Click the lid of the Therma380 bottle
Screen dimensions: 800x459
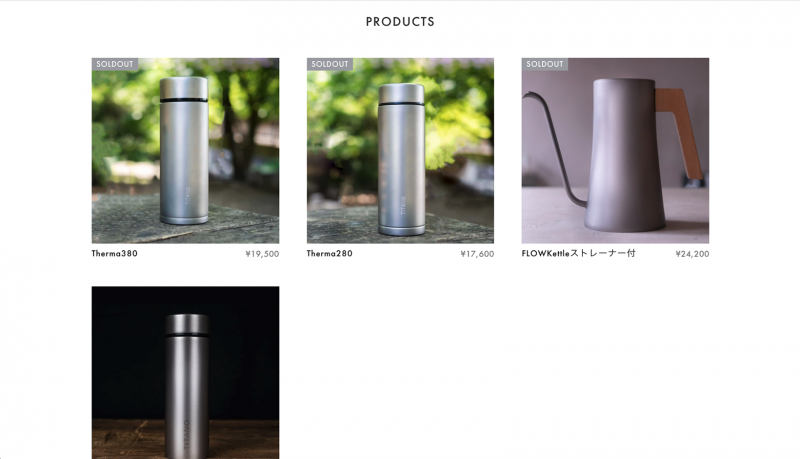coord(184,88)
